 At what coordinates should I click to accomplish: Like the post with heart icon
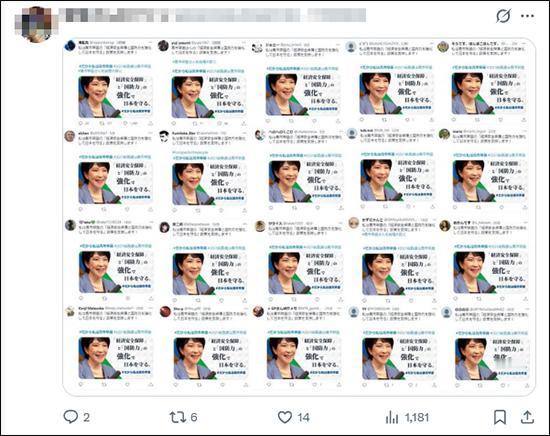click(x=285, y=417)
